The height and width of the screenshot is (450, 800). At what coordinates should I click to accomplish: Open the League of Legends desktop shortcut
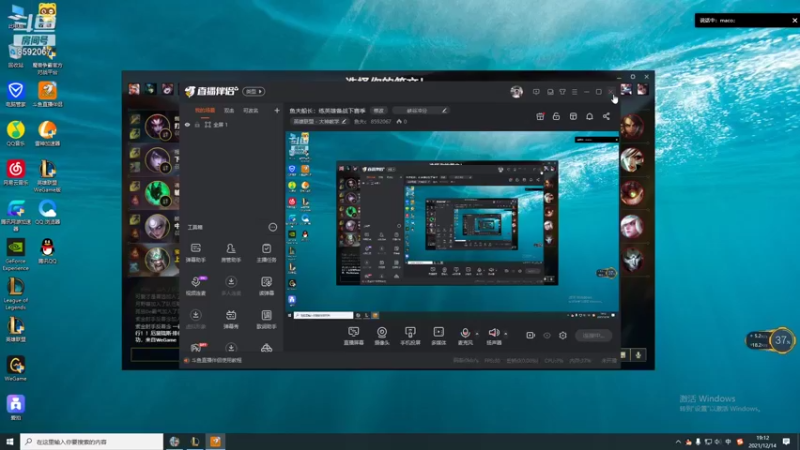click(16, 293)
